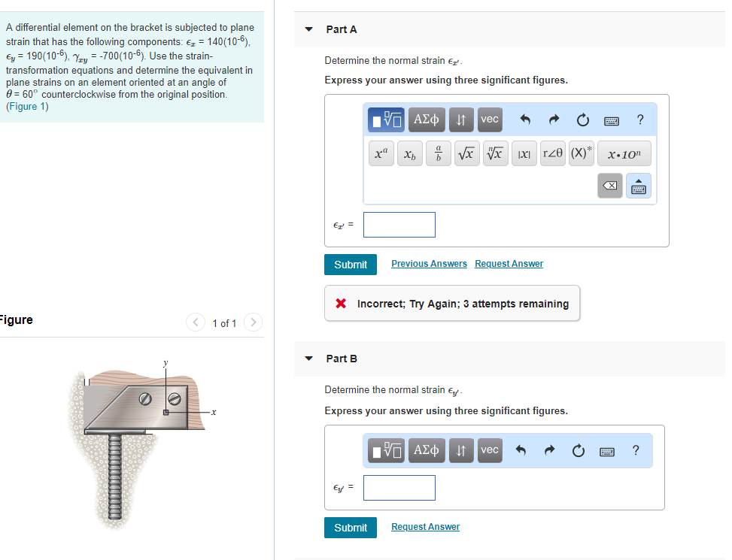Click the epsilon x' answer input field

(399, 224)
